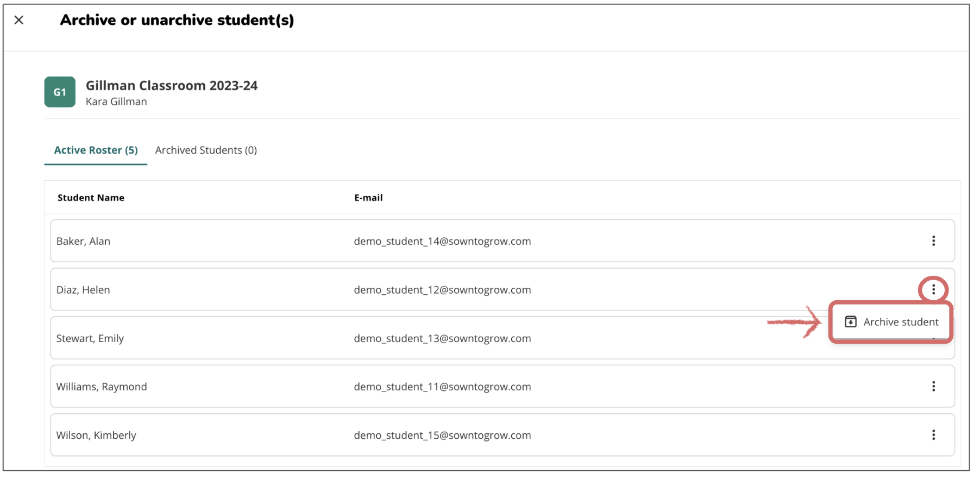Switch to the Active Roster (5) tab
The width and height of the screenshot is (980, 480).
(x=96, y=150)
